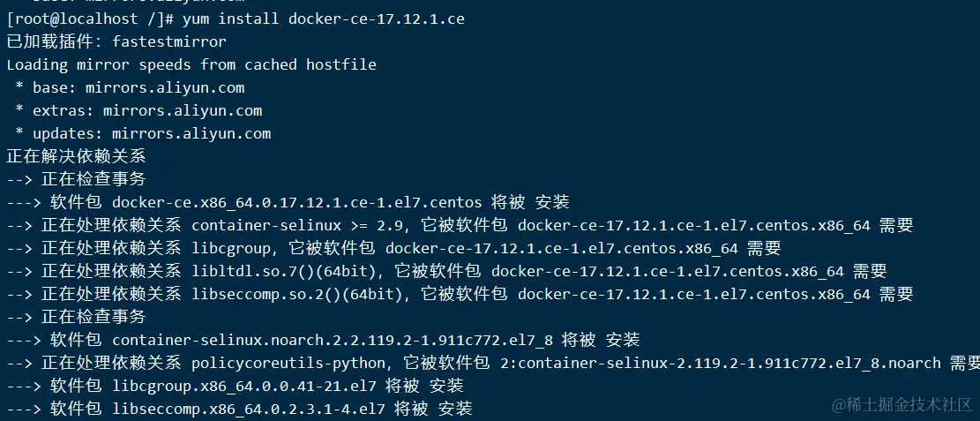Click the Loading mirror speeds line
Image resolution: width=980 pixels, height=421 pixels.
[x=191, y=64]
